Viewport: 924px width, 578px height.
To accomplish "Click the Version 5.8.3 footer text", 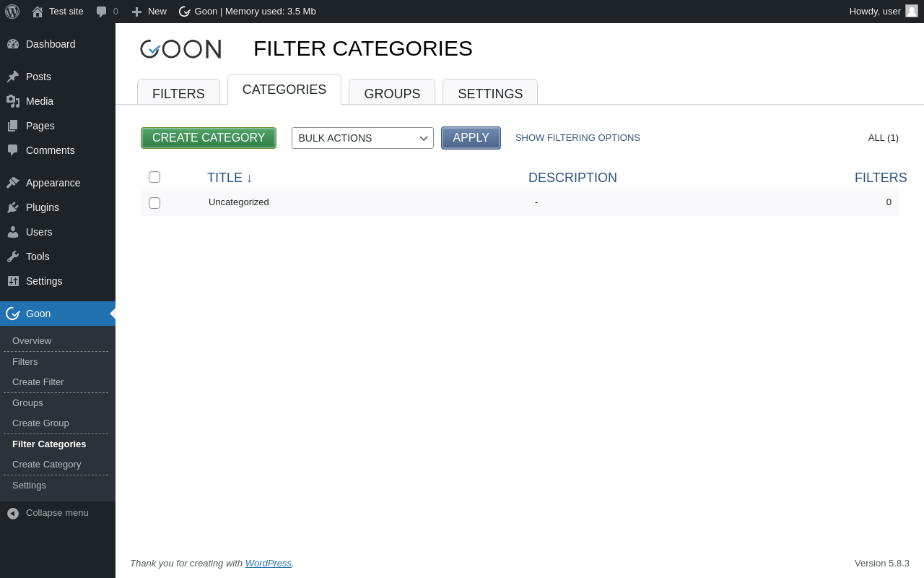I will click(x=882, y=564).
